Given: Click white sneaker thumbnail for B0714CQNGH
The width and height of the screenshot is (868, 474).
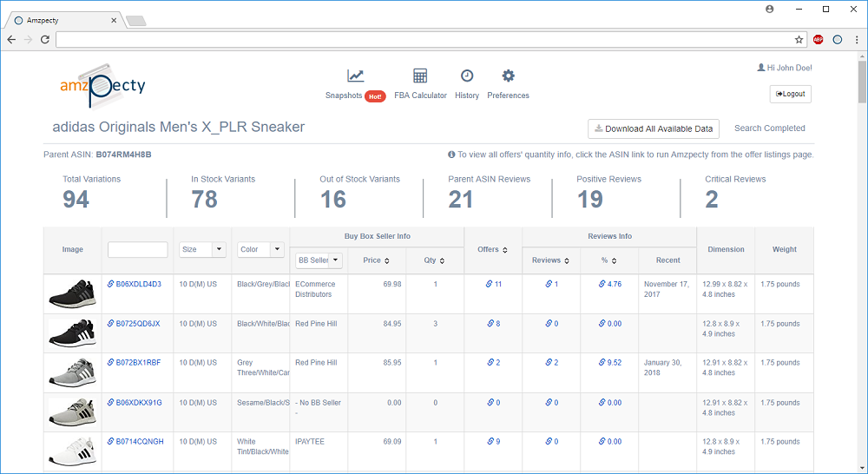Looking at the screenshot, I should tap(72, 451).
